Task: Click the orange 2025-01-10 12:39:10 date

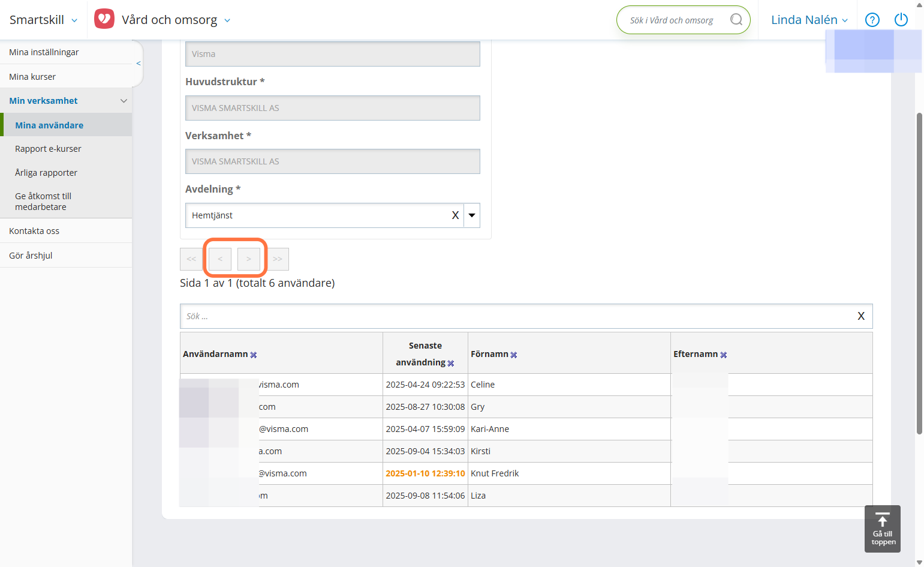Action: coord(425,473)
